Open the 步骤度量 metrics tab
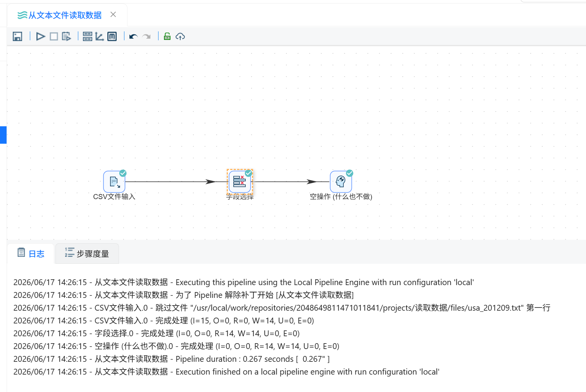Image resolution: width=586 pixels, height=392 pixels. pos(87,253)
